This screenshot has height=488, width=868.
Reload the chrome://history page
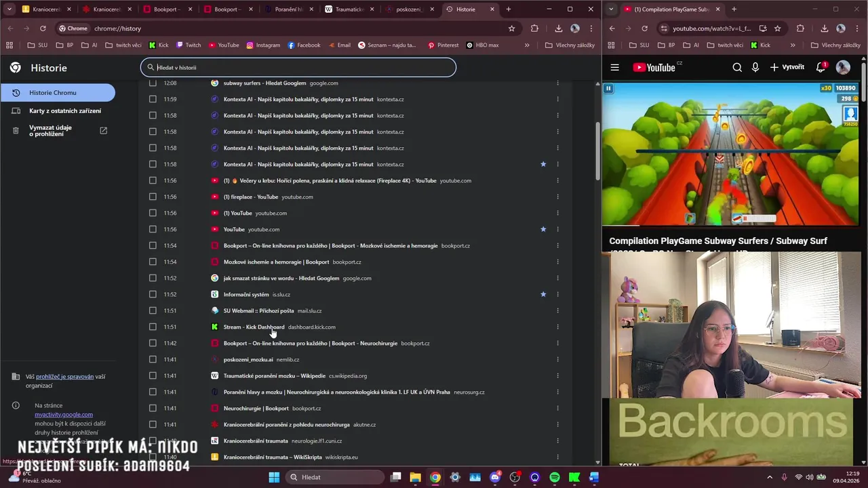pyautogui.click(x=43, y=28)
